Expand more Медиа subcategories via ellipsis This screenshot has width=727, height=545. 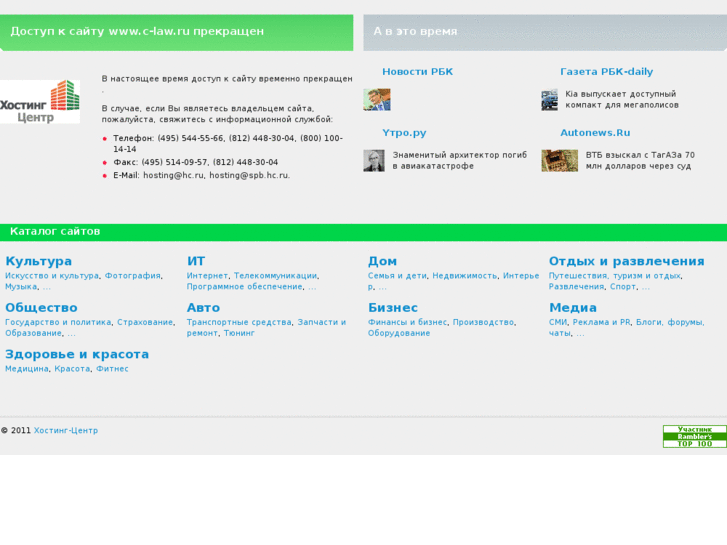coord(580,334)
